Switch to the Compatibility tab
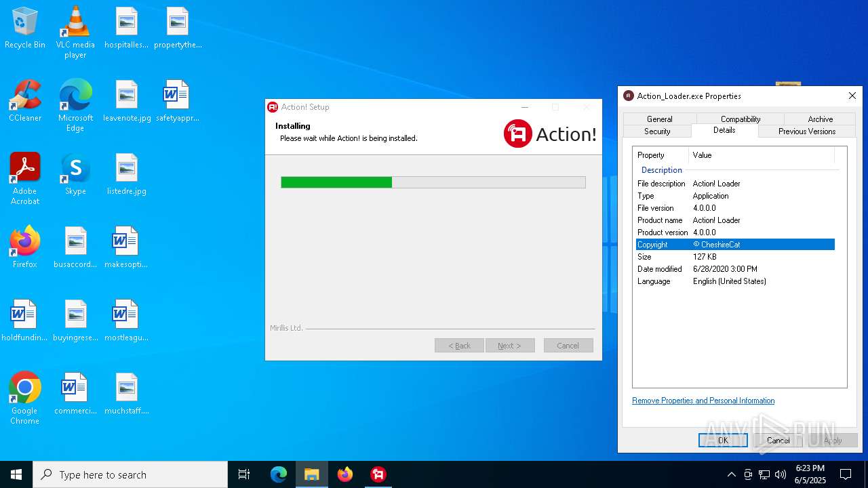This screenshot has height=488, width=868. coord(741,119)
